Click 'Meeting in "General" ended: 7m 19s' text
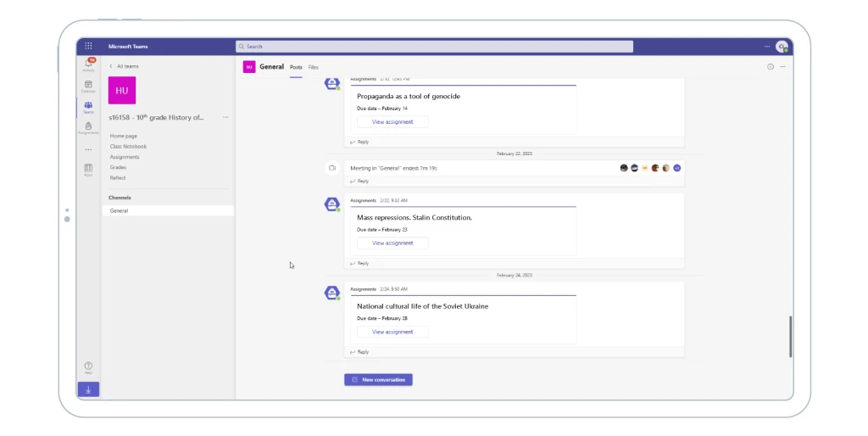Viewport: 868px width, 436px height. pos(393,168)
